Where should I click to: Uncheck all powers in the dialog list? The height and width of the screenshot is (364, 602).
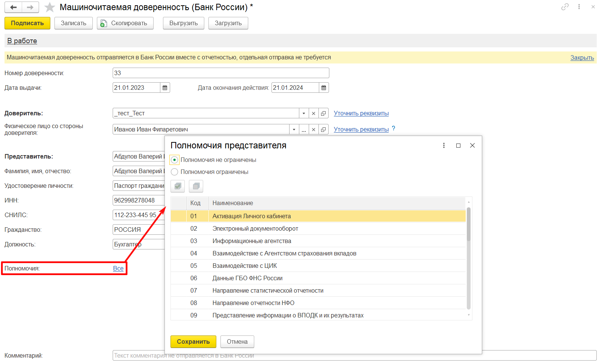[196, 186]
